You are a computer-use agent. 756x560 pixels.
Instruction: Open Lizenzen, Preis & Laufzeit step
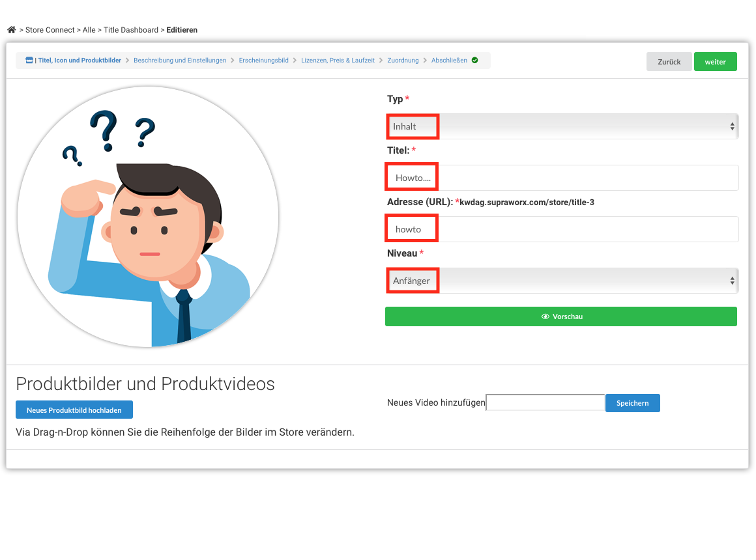click(338, 61)
